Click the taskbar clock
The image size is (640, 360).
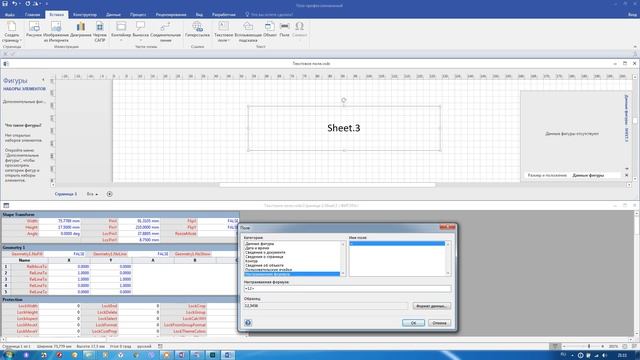[x=622, y=355]
